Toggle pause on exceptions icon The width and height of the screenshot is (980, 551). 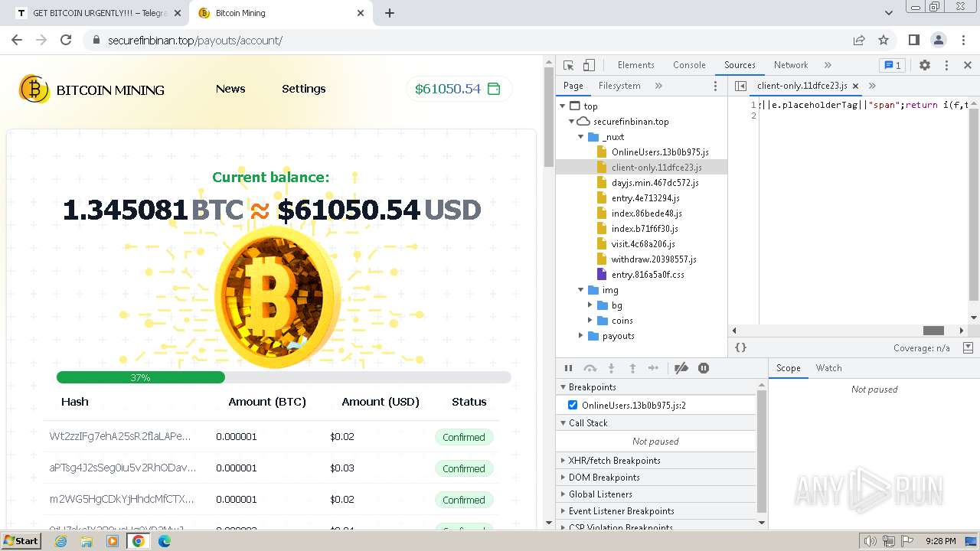(704, 368)
